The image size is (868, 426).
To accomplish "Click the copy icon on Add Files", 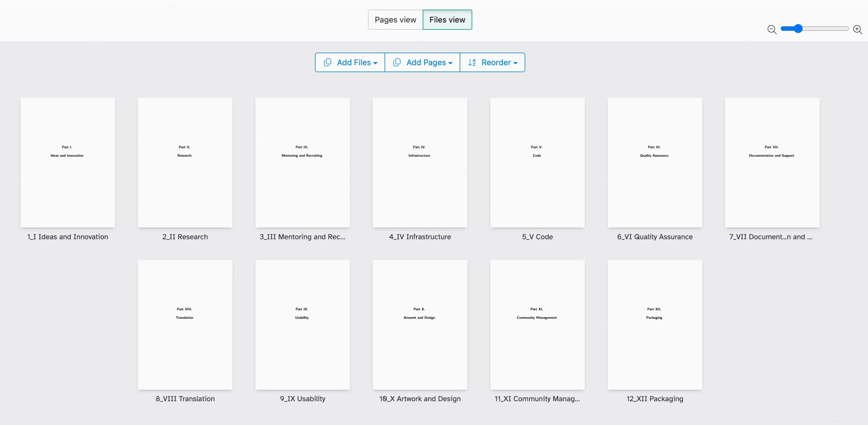I will click(328, 63).
